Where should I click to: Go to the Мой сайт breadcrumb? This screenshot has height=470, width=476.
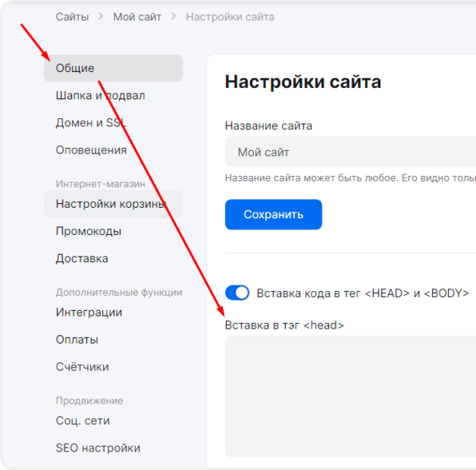137,17
